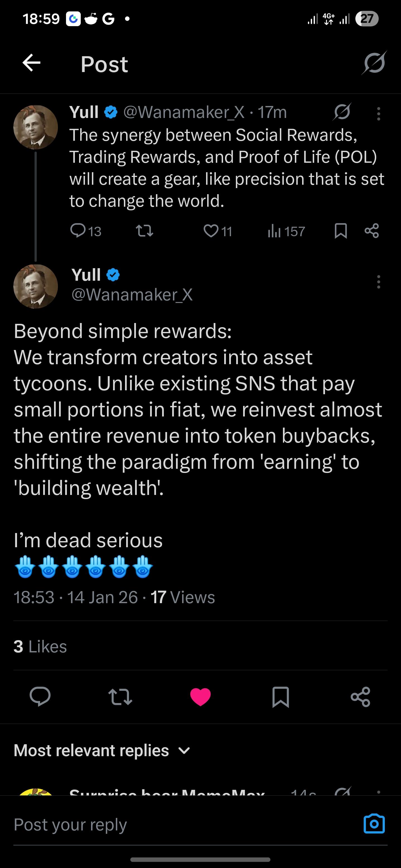Open the camera icon in reply bar
This screenshot has height=868, width=401.
click(x=374, y=824)
